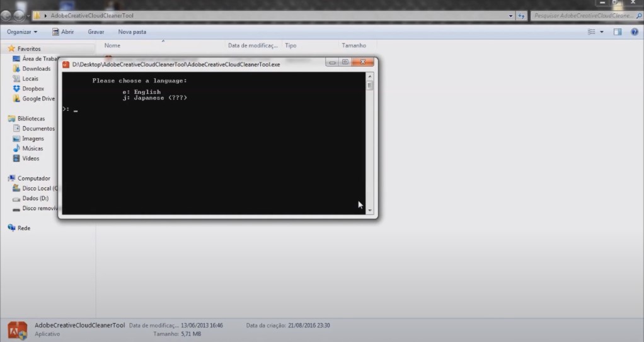The height and width of the screenshot is (342, 644).
Task: Click the Favoritos star icon
Action: (x=11, y=49)
